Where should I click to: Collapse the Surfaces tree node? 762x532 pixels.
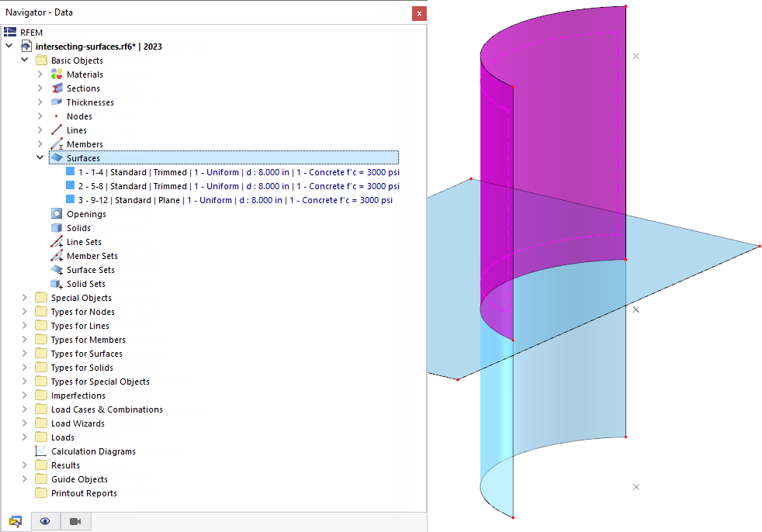[x=40, y=157]
